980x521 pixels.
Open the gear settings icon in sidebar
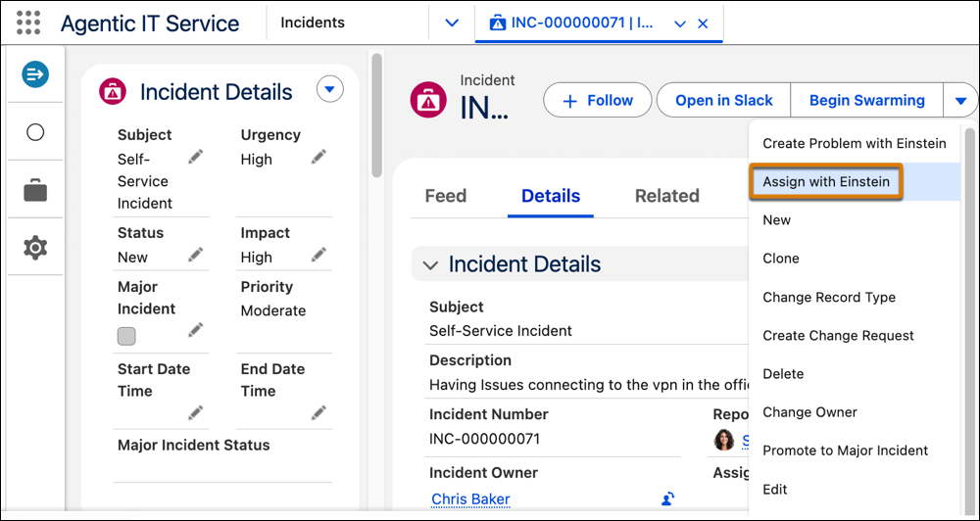click(x=35, y=248)
